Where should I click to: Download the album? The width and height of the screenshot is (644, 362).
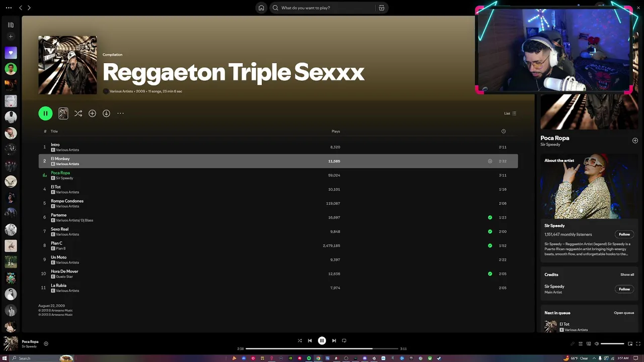pyautogui.click(x=106, y=113)
